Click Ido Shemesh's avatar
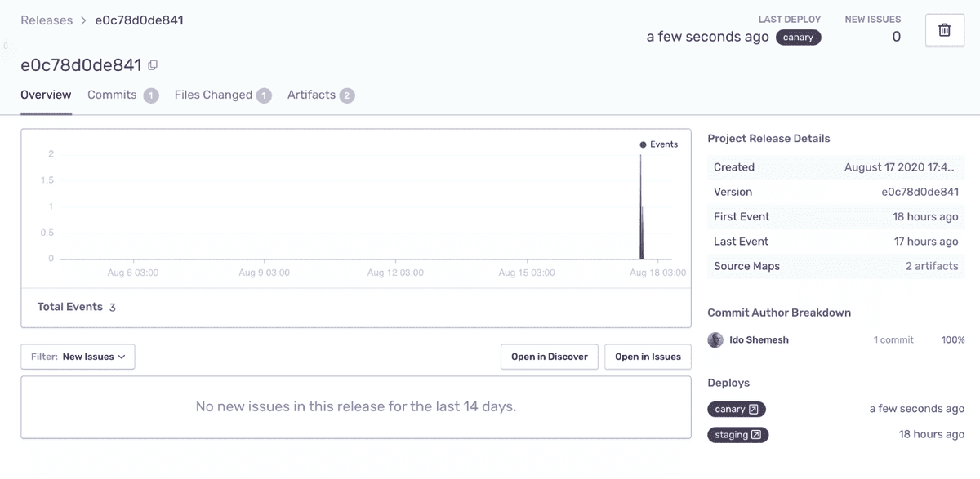This screenshot has height=479, width=980. point(715,339)
